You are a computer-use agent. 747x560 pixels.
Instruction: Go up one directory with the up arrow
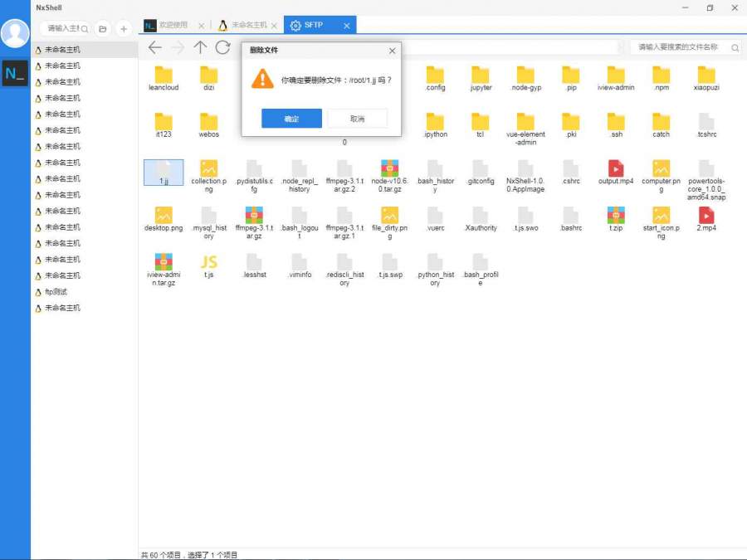pos(200,48)
